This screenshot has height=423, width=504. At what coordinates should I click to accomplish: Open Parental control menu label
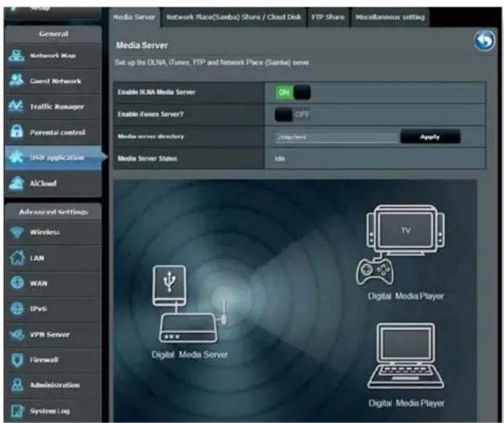57,132
